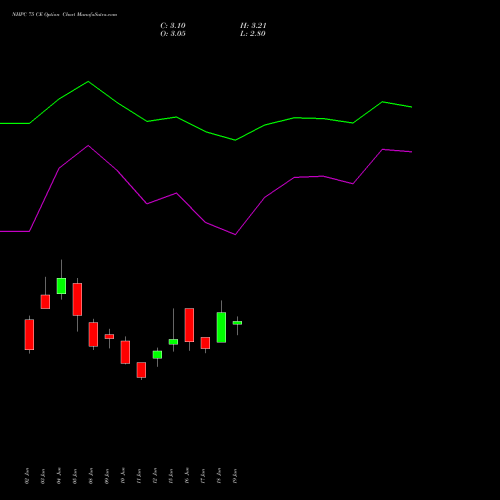Click the red candle for 08 Jun
500x500 pixels.
coord(93,334)
